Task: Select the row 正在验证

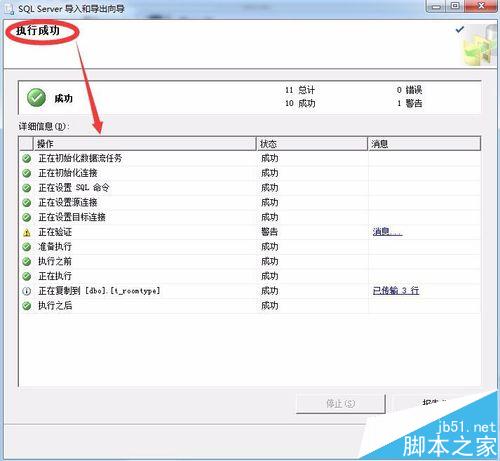Action: click(x=250, y=232)
